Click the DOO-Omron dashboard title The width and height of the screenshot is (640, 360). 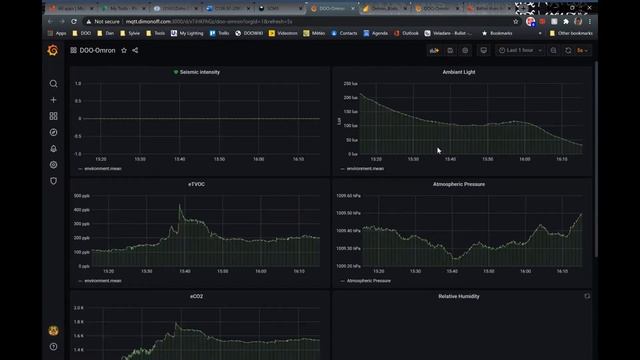point(98,50)
